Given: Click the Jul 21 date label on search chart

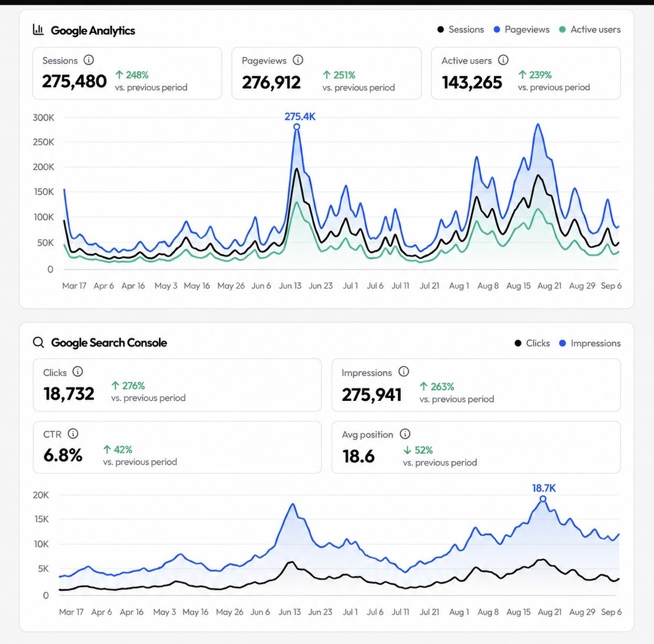Looking at the screenshot, I should click(429, 612).
